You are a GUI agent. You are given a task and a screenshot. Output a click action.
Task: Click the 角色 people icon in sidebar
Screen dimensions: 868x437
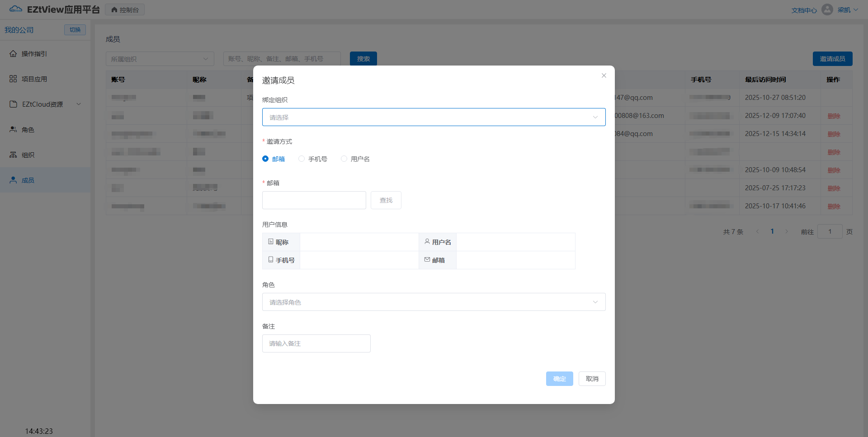(x=13, y=130)
